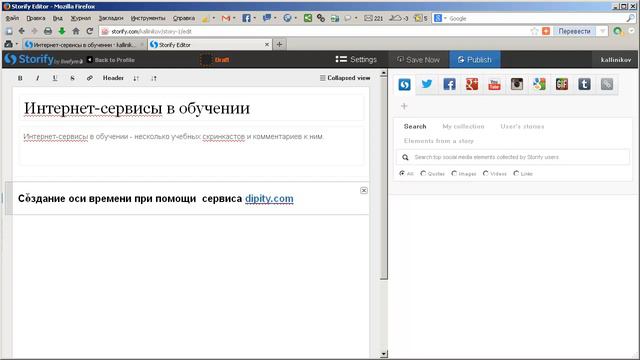Open the Google search source tab
The width and height of the screenshot is (640, 360).
[539, 84]
